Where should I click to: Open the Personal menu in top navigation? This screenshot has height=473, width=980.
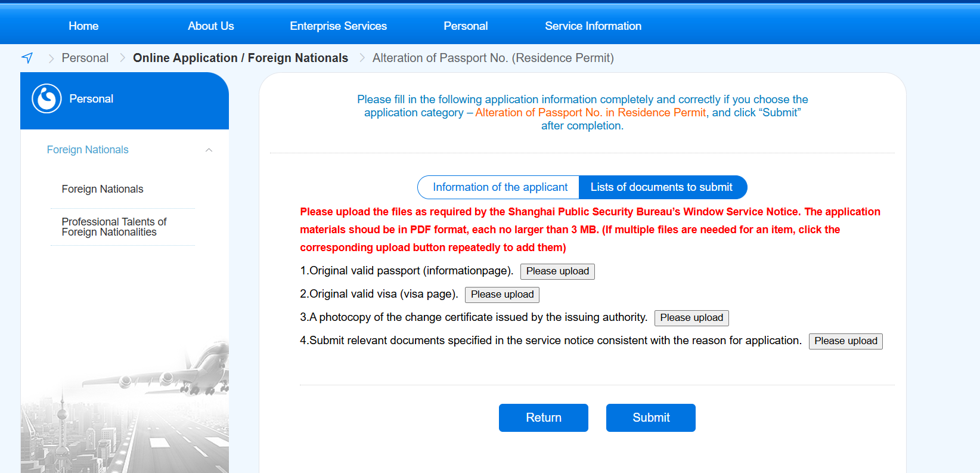(466, 26)
